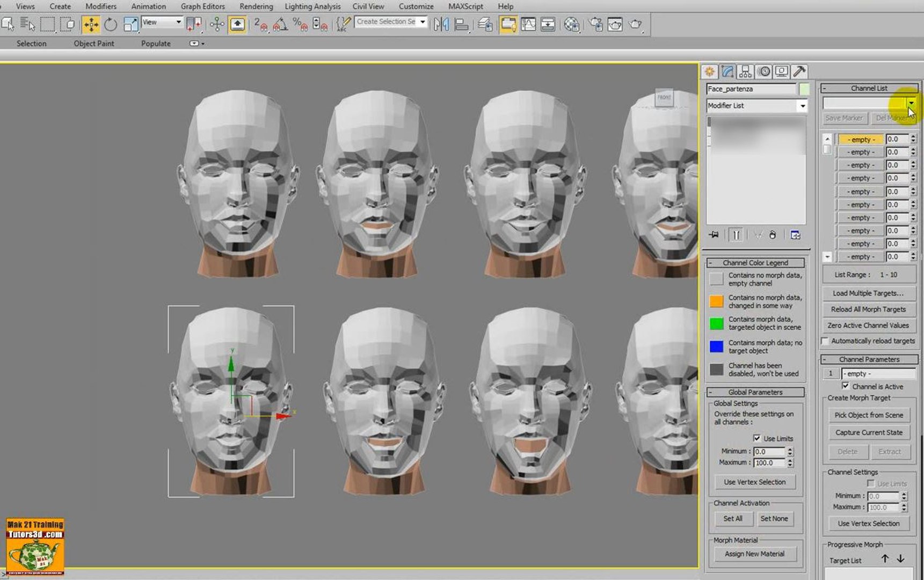This screenshot has height=580, width=924.
Task: Toggle Angle Snap icon
Action: click(280, 24)
